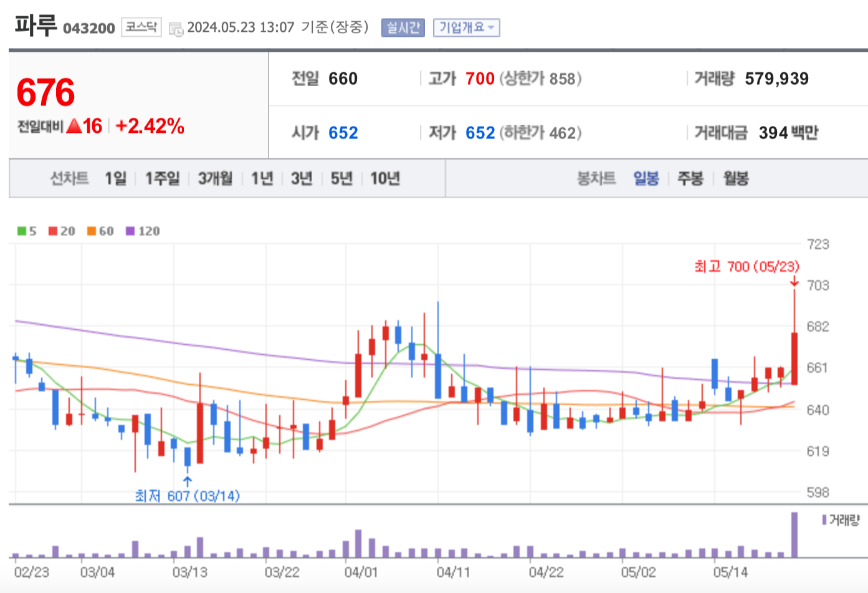The image size is (868, 593).
Task: Click the purple 120-day moving average swatch
Action: pyautogui.click(x=130, y=231)
